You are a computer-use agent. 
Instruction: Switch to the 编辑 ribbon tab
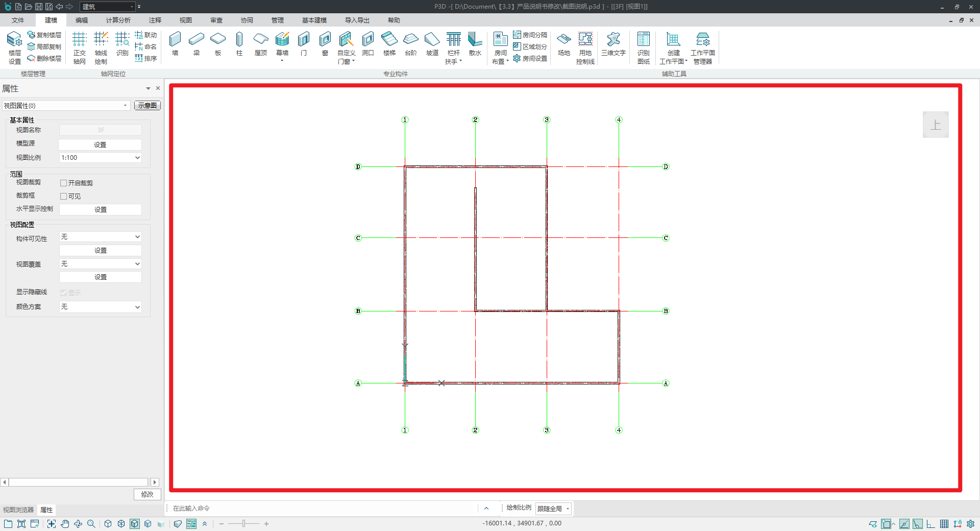click(x=82, y=20)
